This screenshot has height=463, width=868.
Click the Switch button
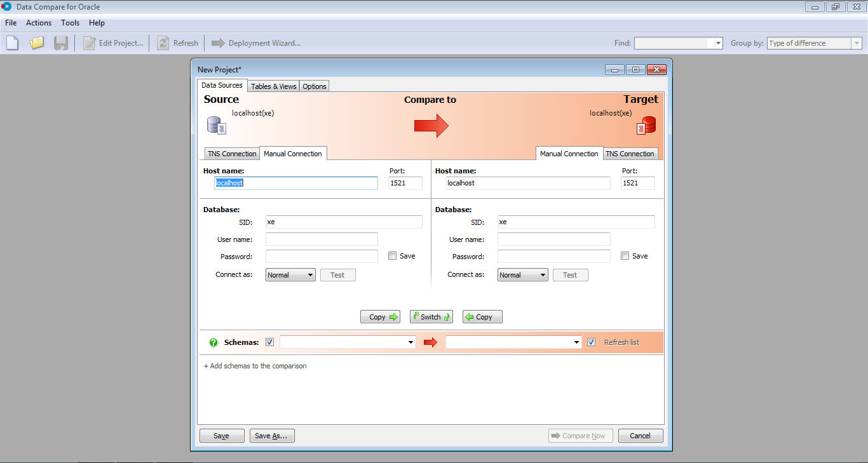(431, 317)
